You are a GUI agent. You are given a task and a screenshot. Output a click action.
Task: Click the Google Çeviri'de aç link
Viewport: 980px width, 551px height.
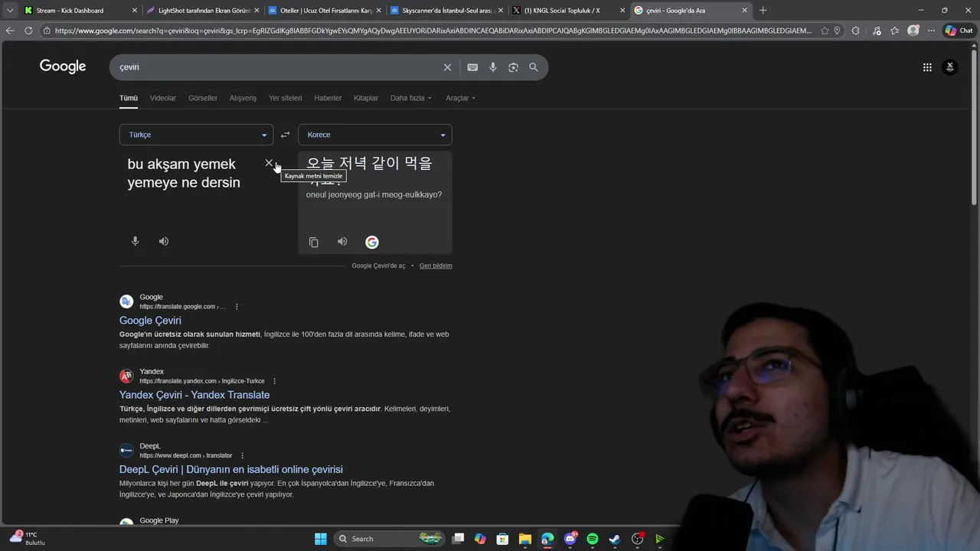(x=379, y=266)
